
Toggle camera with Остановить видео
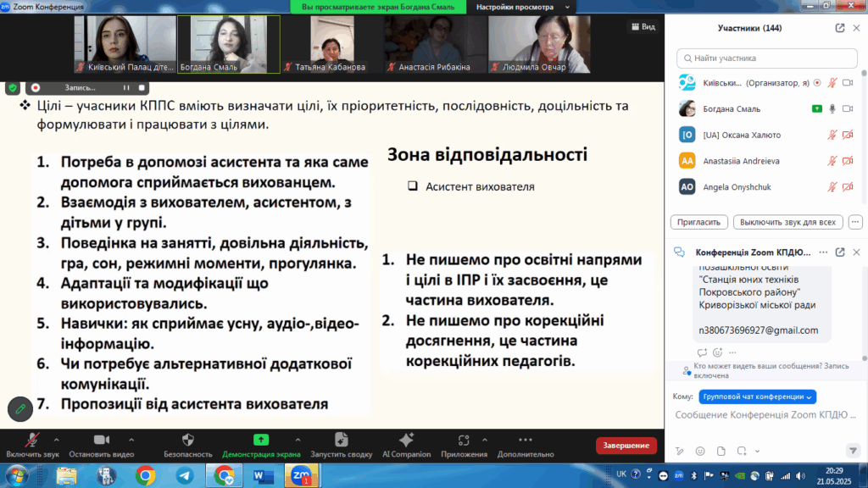coord(102,441)
